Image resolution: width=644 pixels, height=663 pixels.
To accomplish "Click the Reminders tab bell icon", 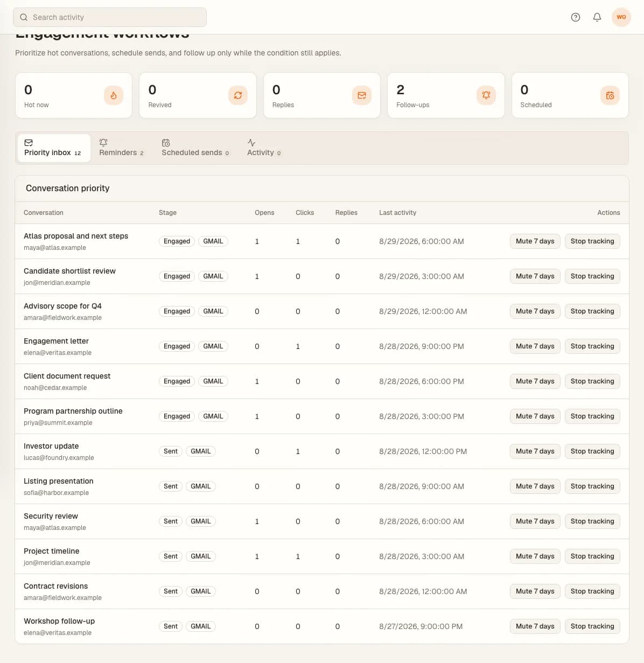I will coord(103,143).
